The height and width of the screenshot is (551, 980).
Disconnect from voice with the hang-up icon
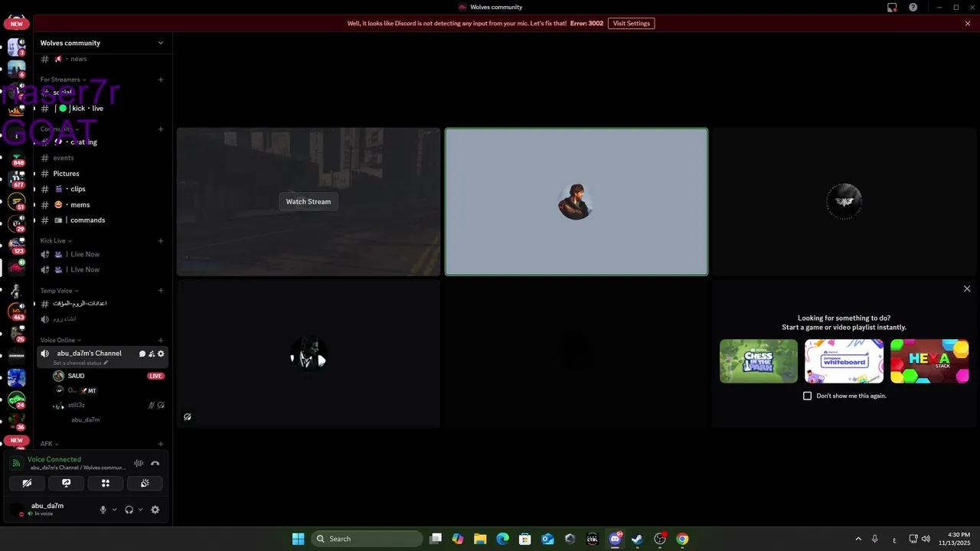155,463
